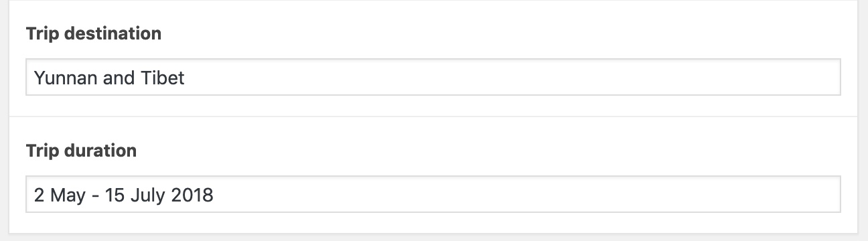Click the word "May" in duration field
868x241 pixels.
coord(69,195)
